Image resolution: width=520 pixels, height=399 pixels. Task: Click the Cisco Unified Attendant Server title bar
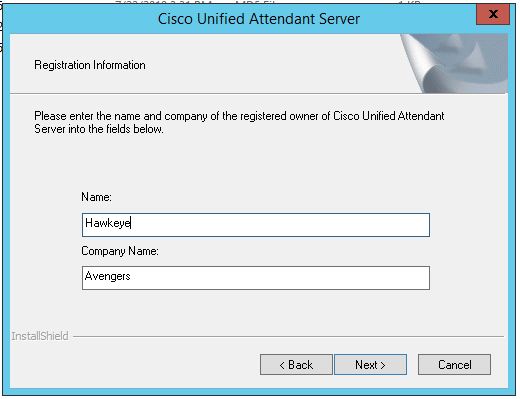pos(259,19)
